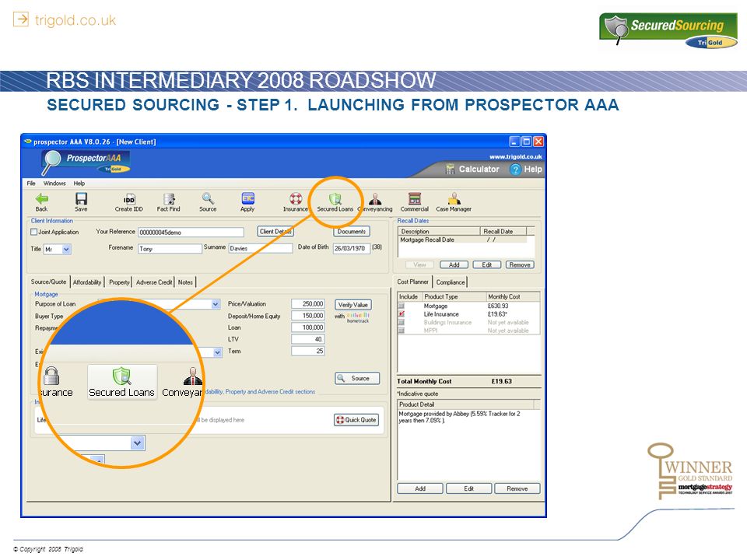Viewport: 747px width, 560px height.
Task: Click the Product Type column header
Action: (x=454, y=296)
